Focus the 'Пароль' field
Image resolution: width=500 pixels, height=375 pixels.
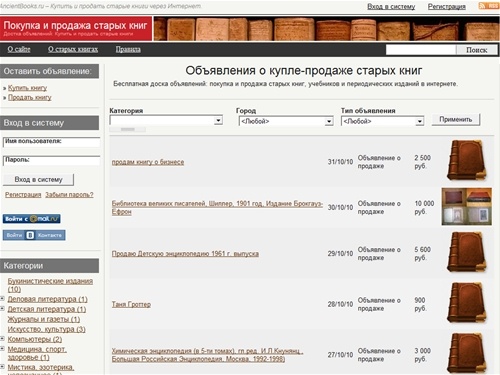[x=51, y=161]
